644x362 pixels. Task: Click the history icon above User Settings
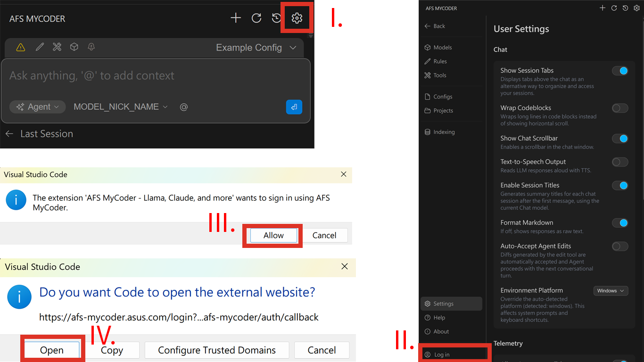tap(625, 8)
